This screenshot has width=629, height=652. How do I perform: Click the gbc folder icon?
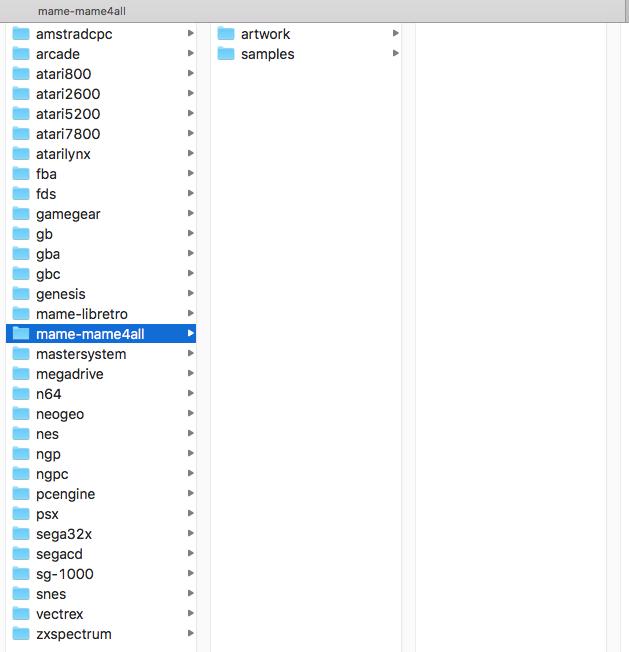[21, 274]
